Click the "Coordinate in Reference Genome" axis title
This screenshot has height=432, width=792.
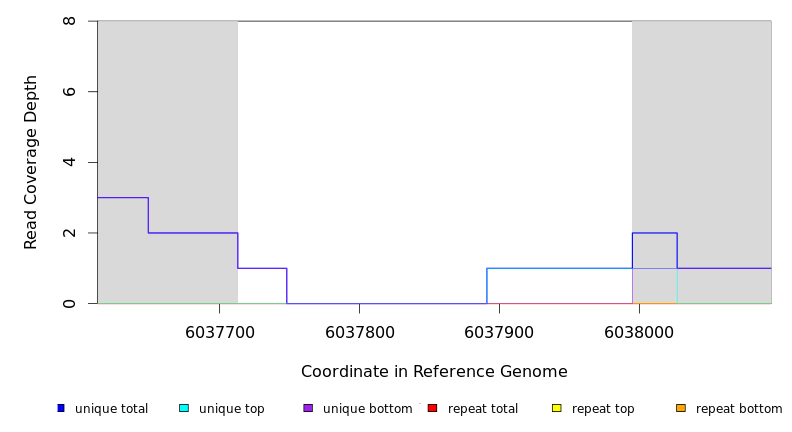click(434, 372)
